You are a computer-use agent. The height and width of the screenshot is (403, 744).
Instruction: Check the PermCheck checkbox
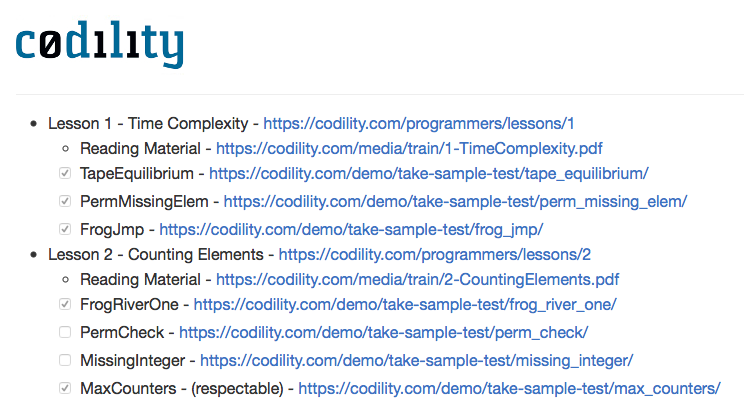(65, 332)
